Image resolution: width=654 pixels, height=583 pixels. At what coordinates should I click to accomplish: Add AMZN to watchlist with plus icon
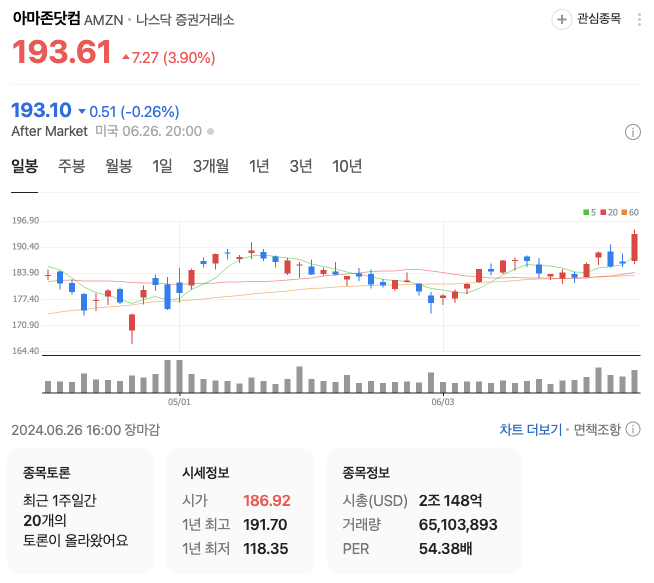coord(561,20)
